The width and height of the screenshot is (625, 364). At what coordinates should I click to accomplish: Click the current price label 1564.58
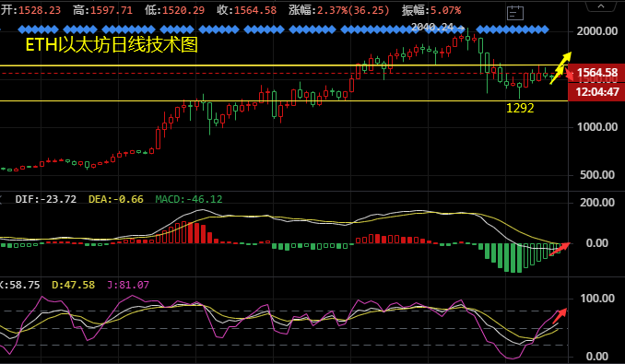596,73
